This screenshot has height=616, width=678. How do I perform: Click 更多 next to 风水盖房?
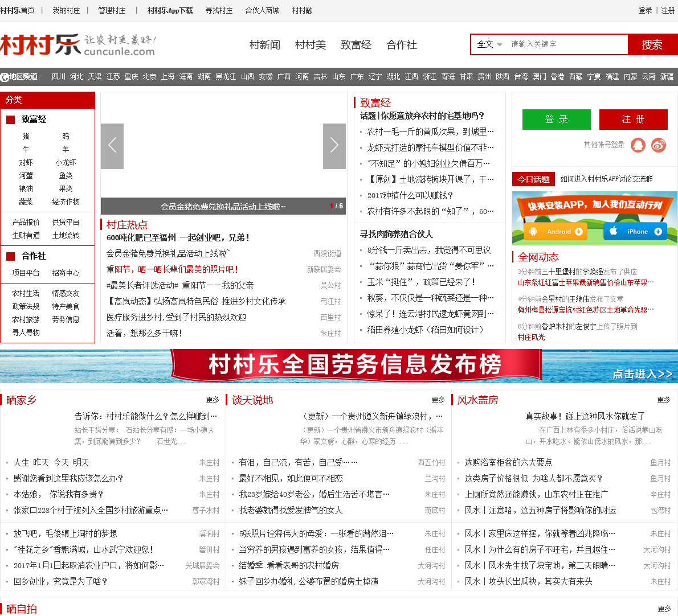tap(664, 400)
